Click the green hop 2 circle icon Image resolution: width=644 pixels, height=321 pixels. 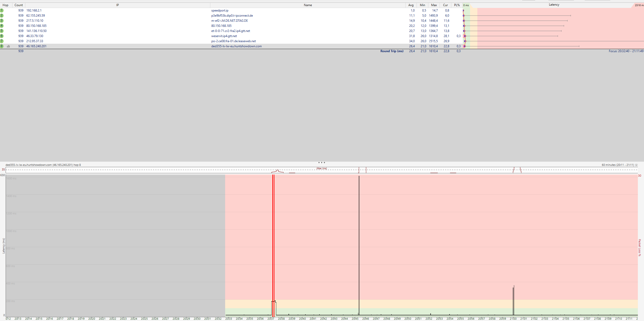click(x=2, y=16)
